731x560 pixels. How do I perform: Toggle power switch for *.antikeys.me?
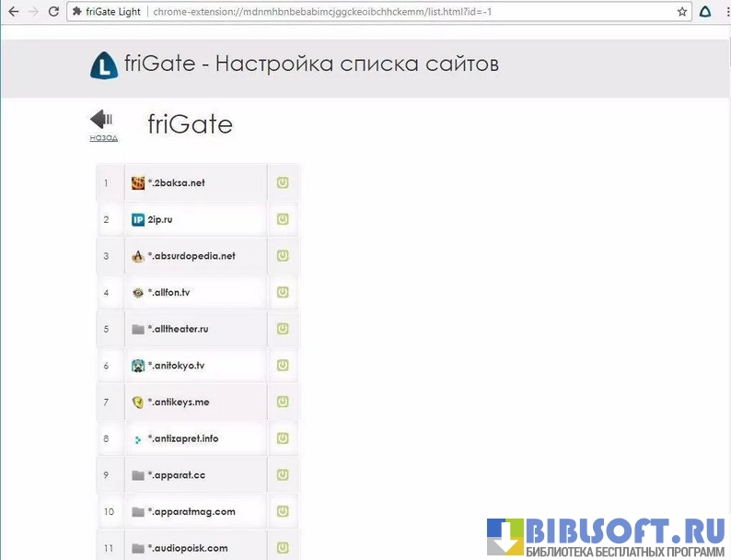pos(283,402)
